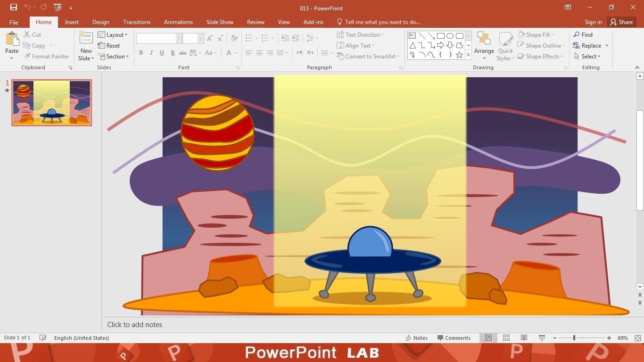Switch to the Design tab
Screen dimensions: 644x362
click(x=100, y=22)
